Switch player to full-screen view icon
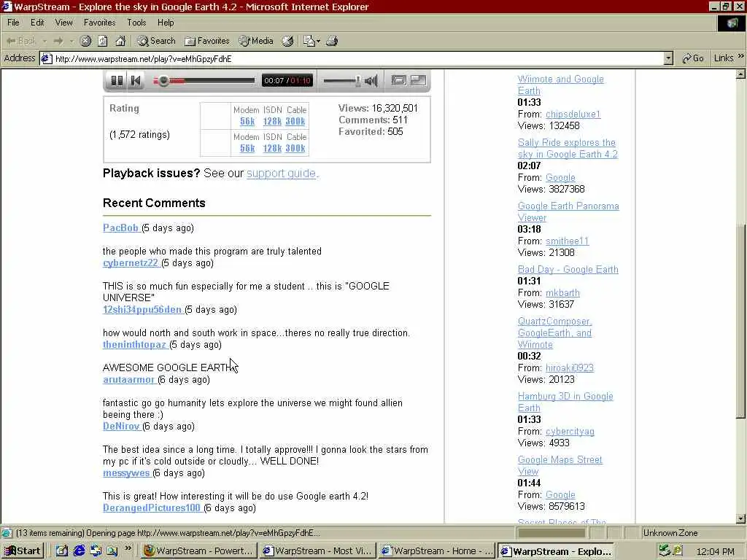747x560 pixels. pos(418,80)
